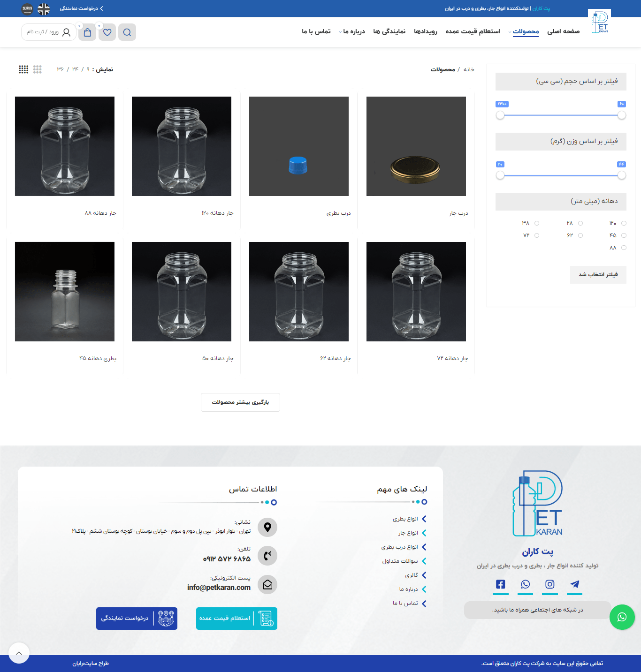
Task: Select the ۷۲ mouth-size radio button
Action: coord(537,235)
